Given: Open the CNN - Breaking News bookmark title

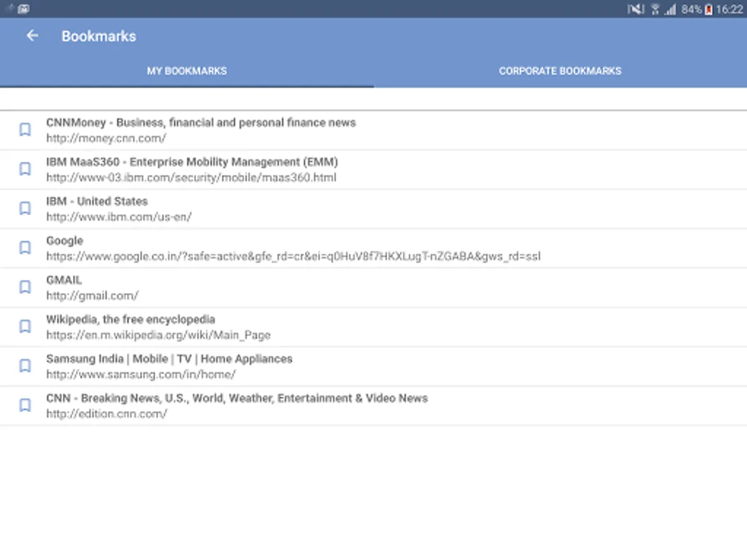Looking at the screenshot, I should pyautogui.click(x=237, y=398).
